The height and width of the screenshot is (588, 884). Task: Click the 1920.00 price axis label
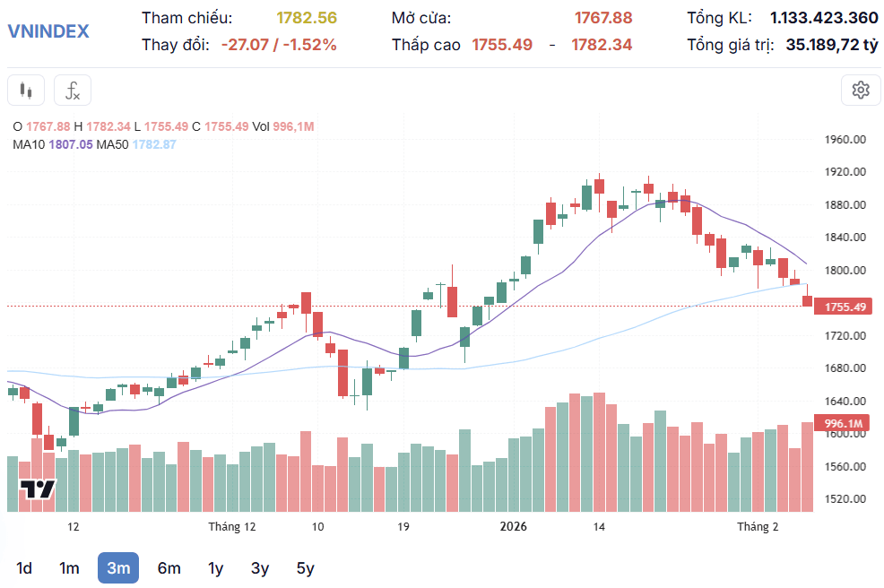(845, 172)
